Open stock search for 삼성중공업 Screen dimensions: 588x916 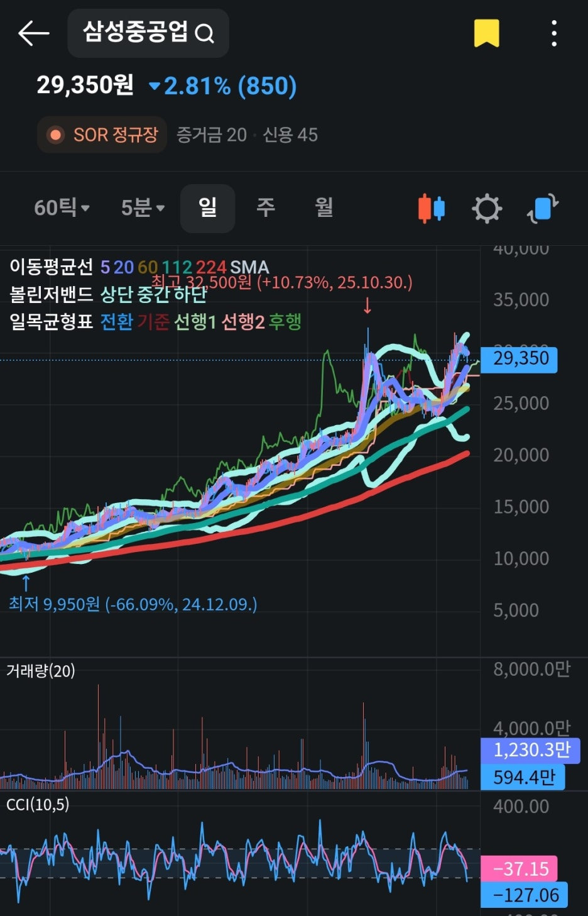tap(148, 33)
